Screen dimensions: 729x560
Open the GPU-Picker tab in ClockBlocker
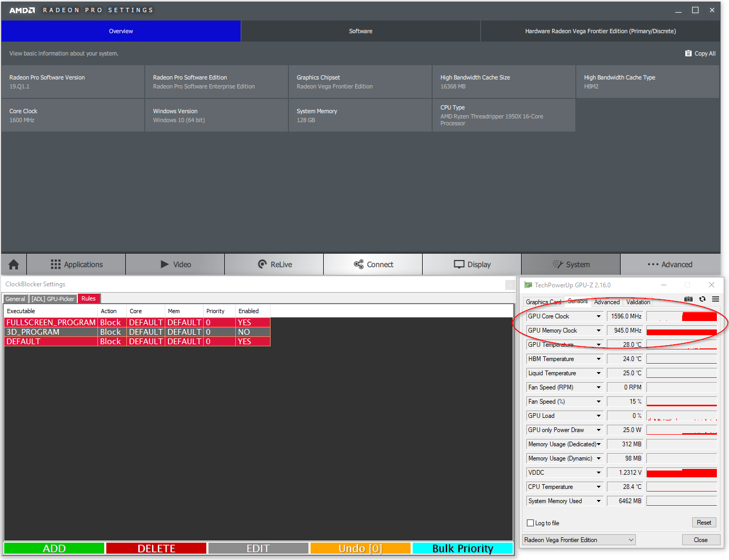coord(53,298)
